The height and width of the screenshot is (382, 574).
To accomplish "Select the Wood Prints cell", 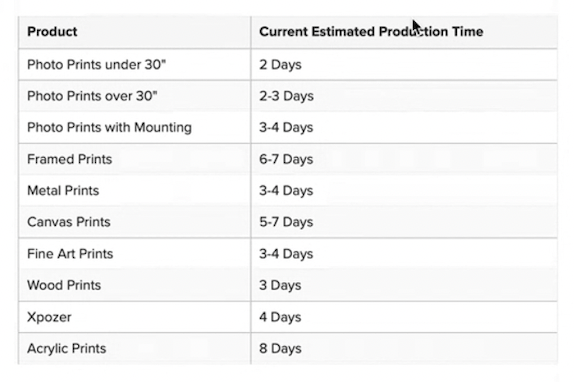I will (x=135, y=285).
